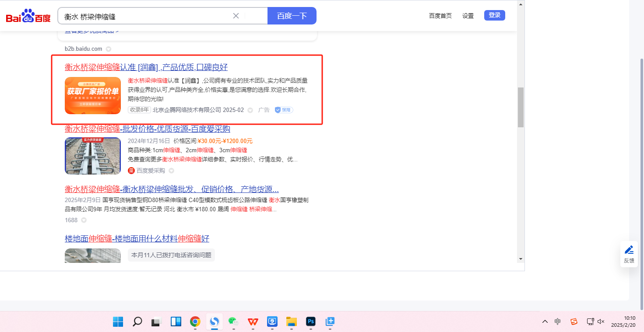The width and height of the screenshot is (644, 332).
Task: Open Google Chrome from the taskbar
Action: tap(195, 322)
